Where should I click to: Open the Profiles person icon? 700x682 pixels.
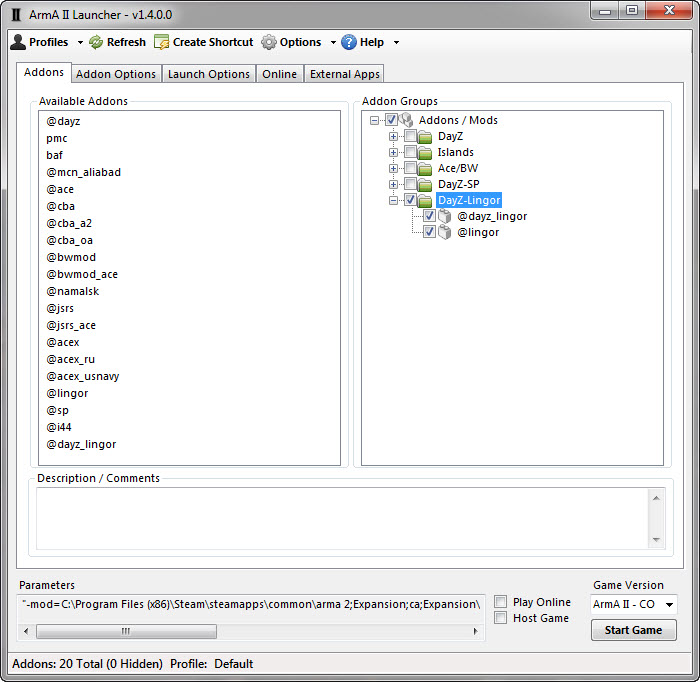(x=18, y=42)
